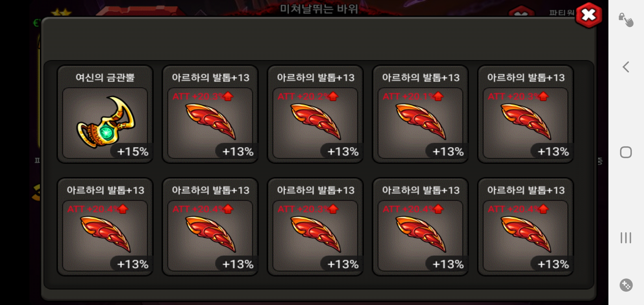Tap the fourth bottom-row claw, ATT +20.4%
Screen dimensions: 644x305
[420, 227]
